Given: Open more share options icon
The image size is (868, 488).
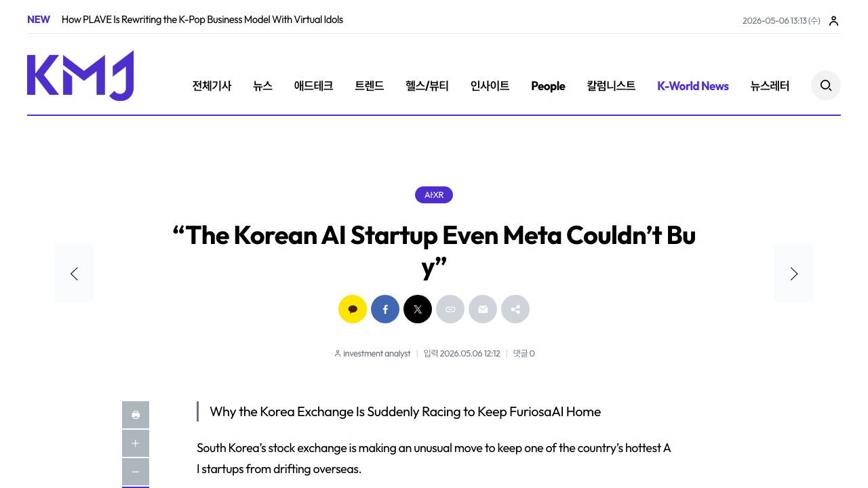Looking at the screenshot, I should pos(515,309).
